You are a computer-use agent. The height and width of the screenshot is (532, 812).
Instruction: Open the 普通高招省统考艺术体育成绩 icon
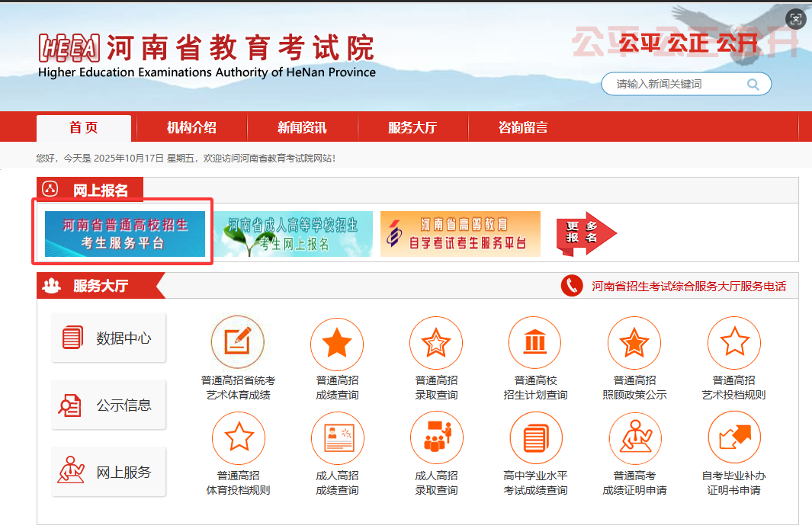238,342
